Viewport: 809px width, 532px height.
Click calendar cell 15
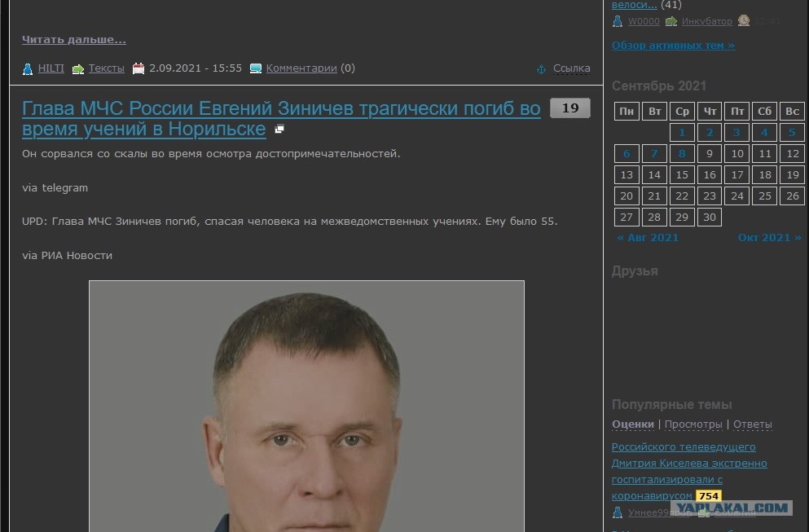[682, 175]
